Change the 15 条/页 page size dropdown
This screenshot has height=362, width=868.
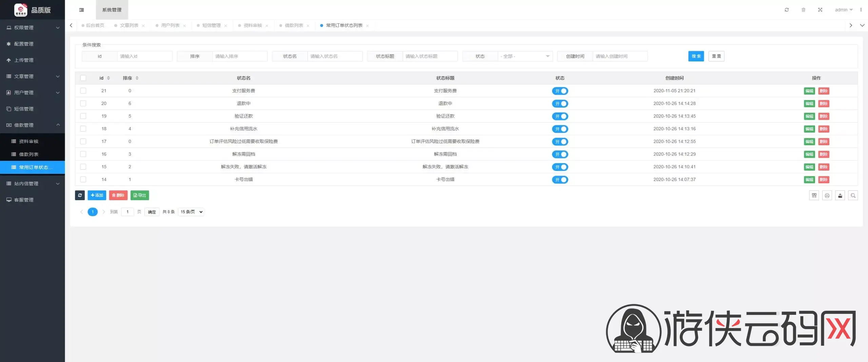(x=191, y=212)
